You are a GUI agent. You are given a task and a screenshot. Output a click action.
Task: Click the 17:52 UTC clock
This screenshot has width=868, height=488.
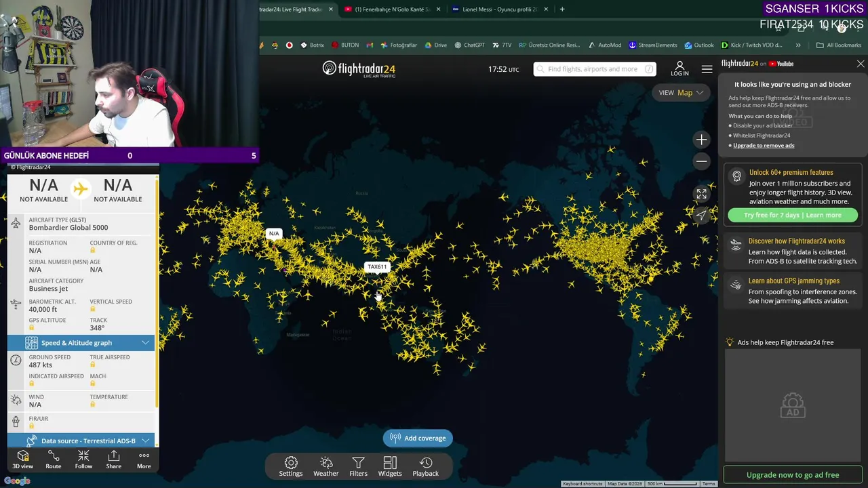click(503, 69)
